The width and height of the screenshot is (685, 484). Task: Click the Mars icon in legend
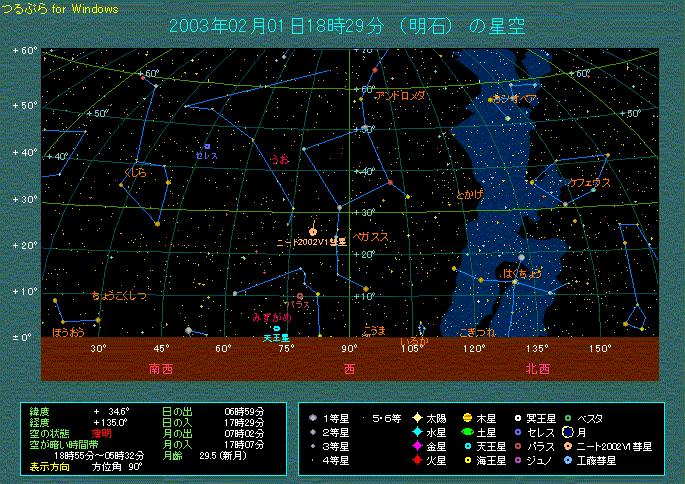[x=416, y=460]
